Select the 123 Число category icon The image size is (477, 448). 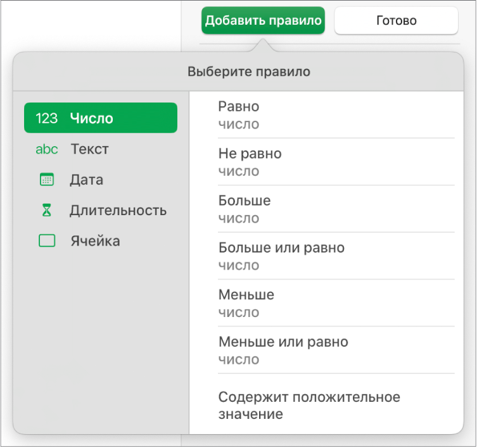click(x=46, y=118)
